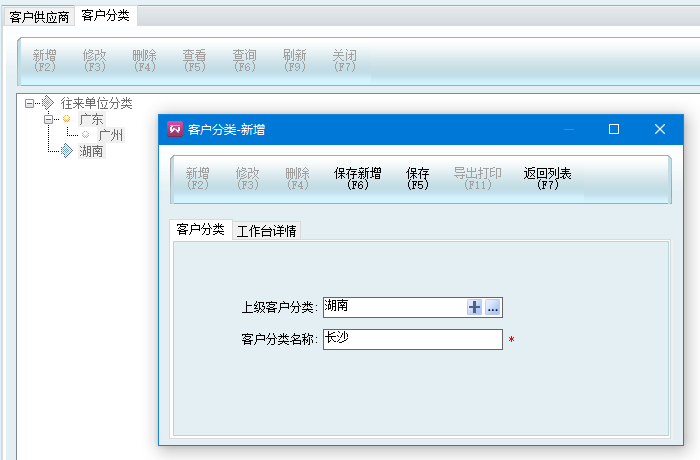Click the 上级客户分类 field showing 湖南
The width and height of the screenshot is (700, 460).
pos(394,308)
